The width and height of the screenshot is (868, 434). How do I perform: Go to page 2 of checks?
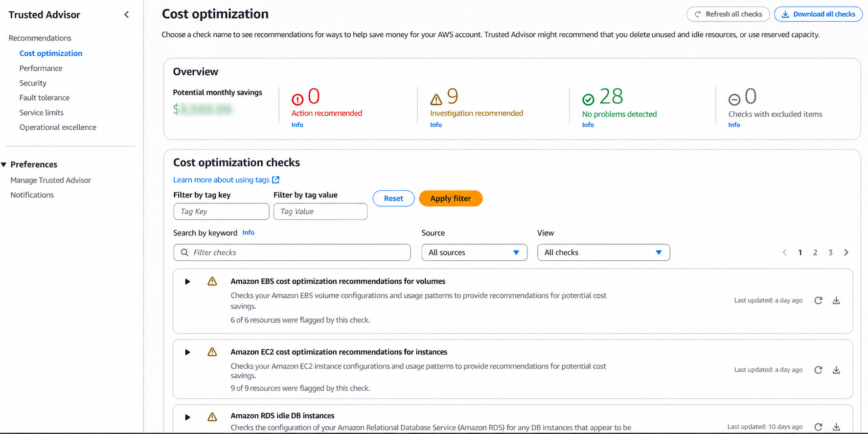pyautogui.click(x=815, y=252)
